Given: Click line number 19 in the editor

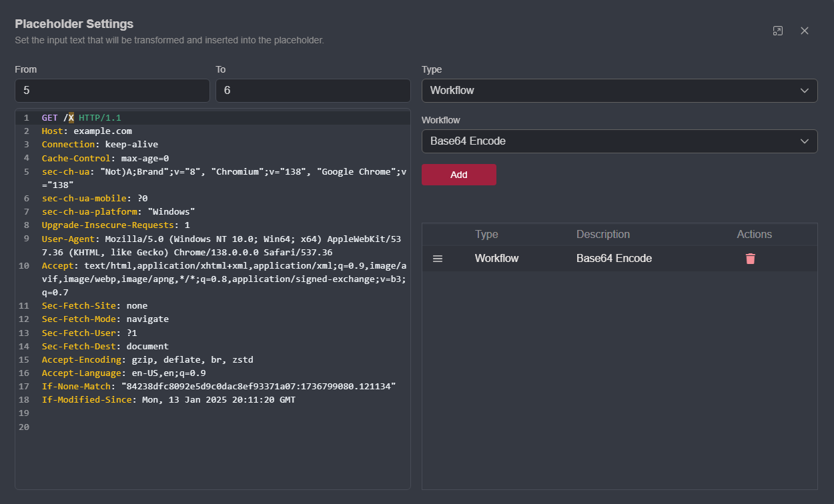Looking at the screenshot, I should point(25,413).
